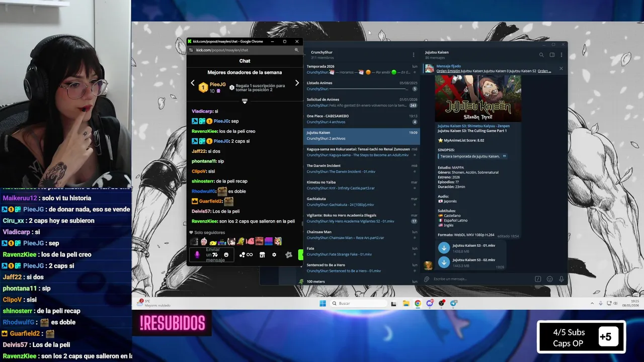The height and width of the screenshot is (362, 644).
Task: View site information icon in Chrome popout
Action: coord(191,50)
